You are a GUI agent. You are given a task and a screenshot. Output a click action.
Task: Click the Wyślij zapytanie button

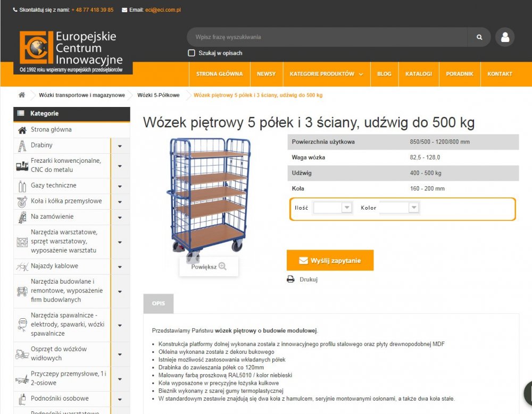[x=330, y=260]
